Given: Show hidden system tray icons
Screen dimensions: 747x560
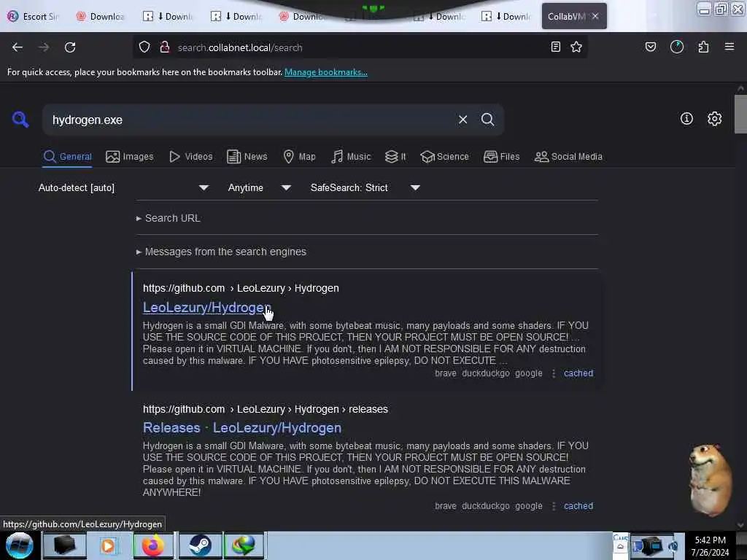Looking at the screenshot, I should 620,547.
